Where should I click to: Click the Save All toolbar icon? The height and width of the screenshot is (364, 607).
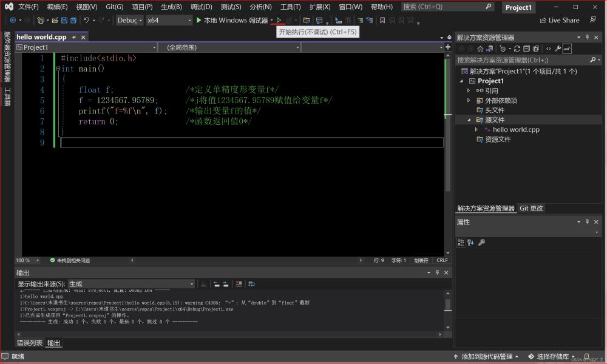(73, 20)
